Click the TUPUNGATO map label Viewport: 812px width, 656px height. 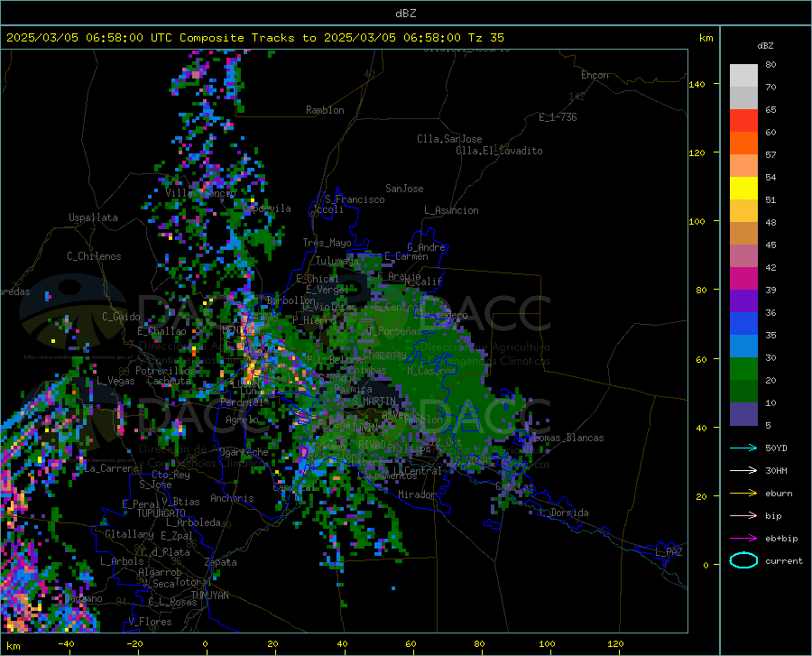[161, 513]
